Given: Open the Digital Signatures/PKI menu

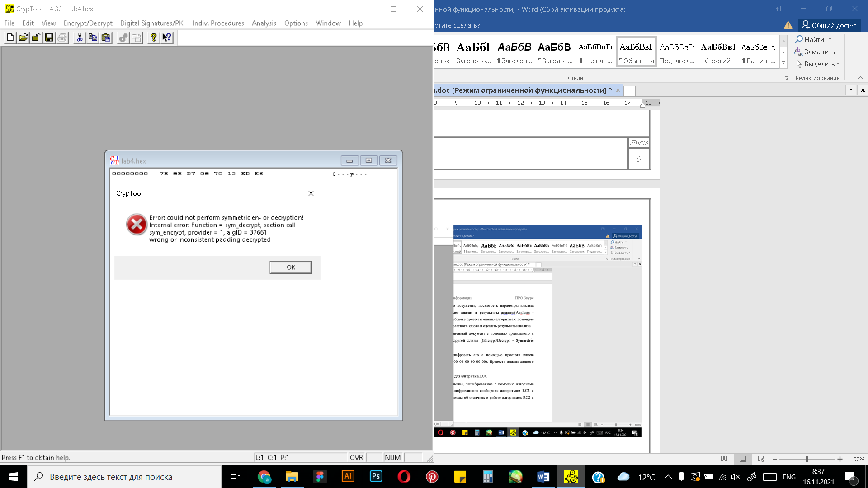Looking at the screenshot, I should point(152,23).
